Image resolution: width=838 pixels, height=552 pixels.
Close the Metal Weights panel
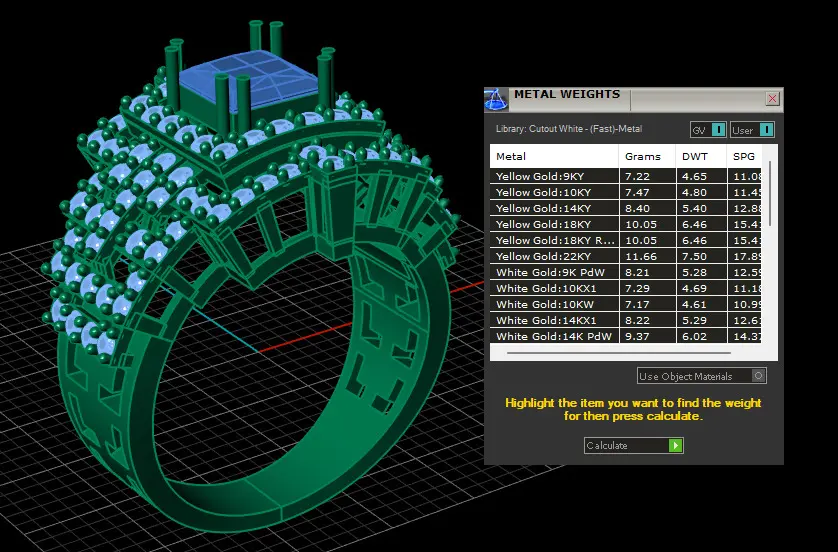pos(772,98)
